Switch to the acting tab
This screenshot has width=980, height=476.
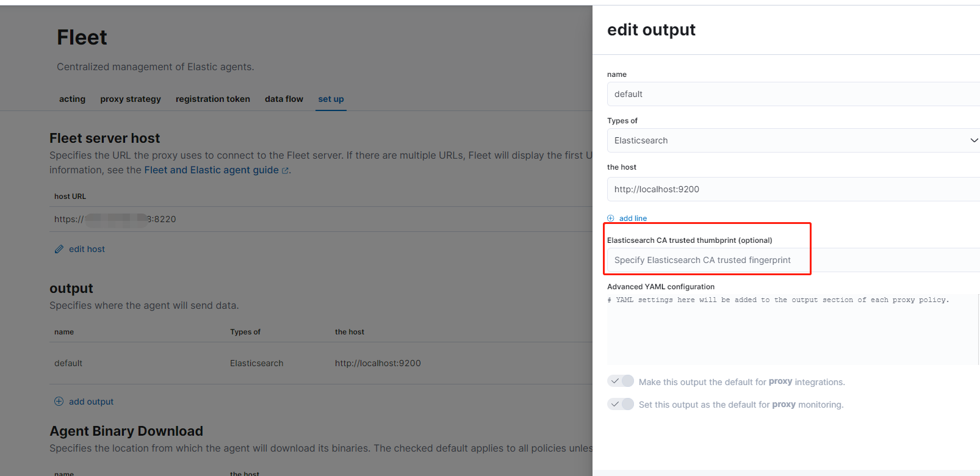click(x=73, y=99)
